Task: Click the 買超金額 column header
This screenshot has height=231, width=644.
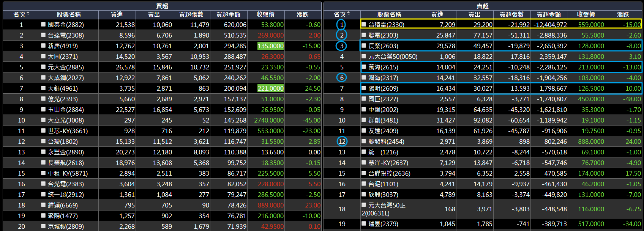Action: click(228, 14)
